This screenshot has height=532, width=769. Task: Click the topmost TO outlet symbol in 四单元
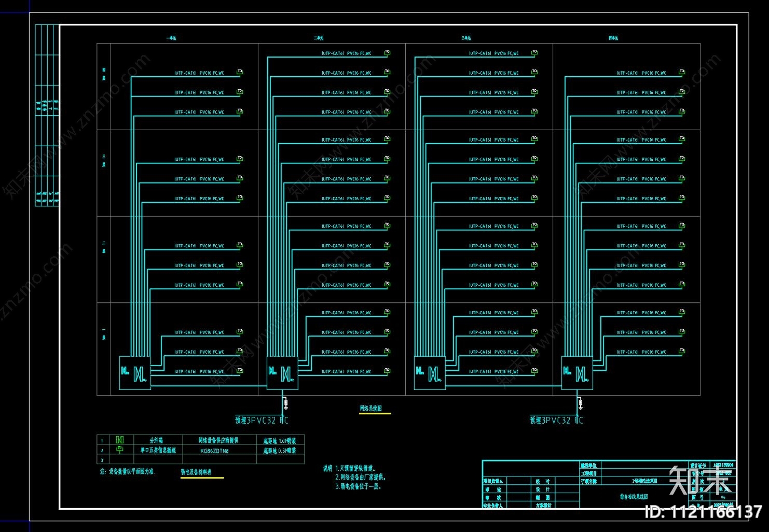point(682,72)
